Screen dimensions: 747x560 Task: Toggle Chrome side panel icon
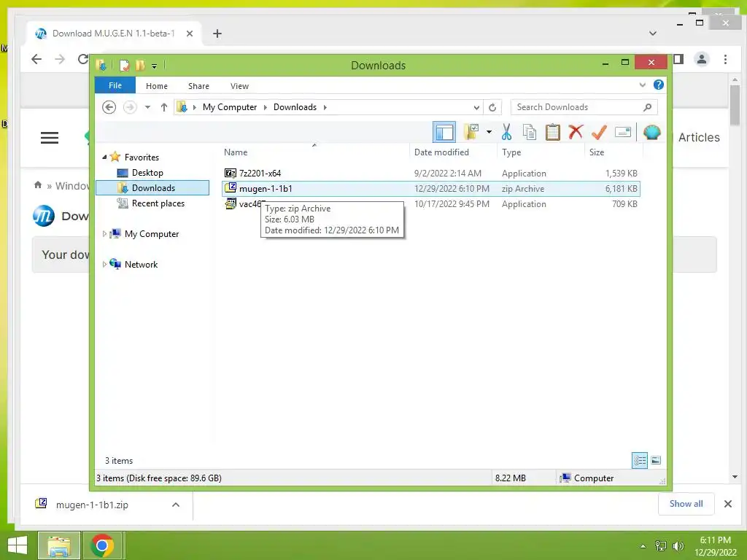(678, 59)
